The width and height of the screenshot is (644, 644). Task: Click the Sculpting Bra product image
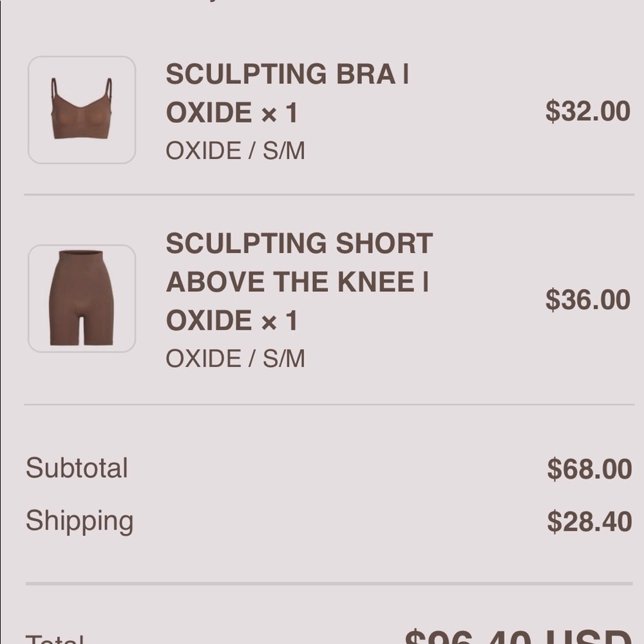click(x=81, y=109)
